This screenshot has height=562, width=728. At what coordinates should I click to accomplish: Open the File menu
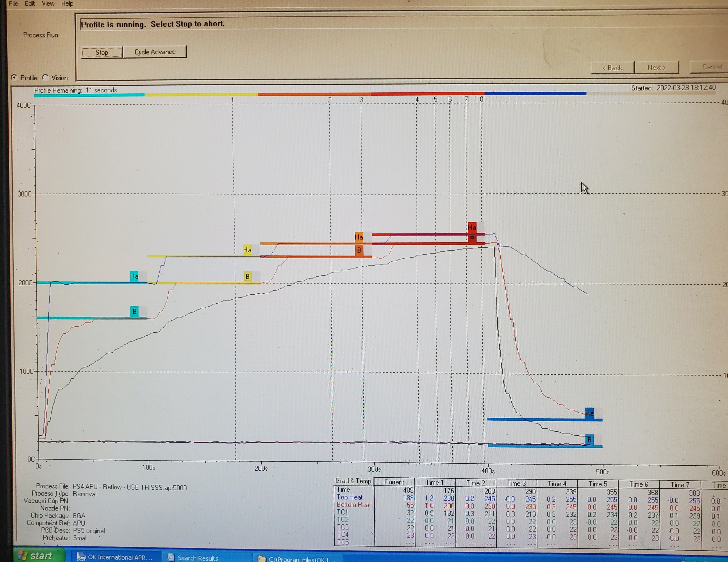[13, 3]
